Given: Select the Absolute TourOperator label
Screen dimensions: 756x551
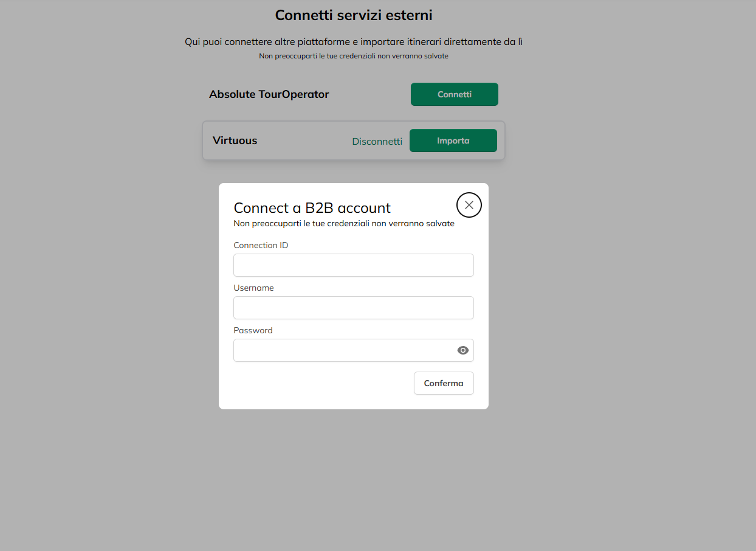Looking at the screenshot, I should pyautogui.click(x=269, y=94).
